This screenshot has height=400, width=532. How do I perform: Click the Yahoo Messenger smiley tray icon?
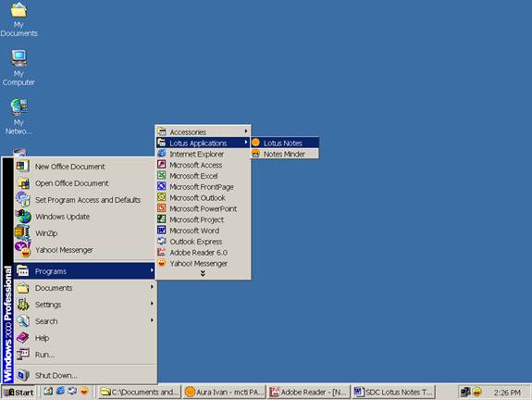[x=477, y=392]
